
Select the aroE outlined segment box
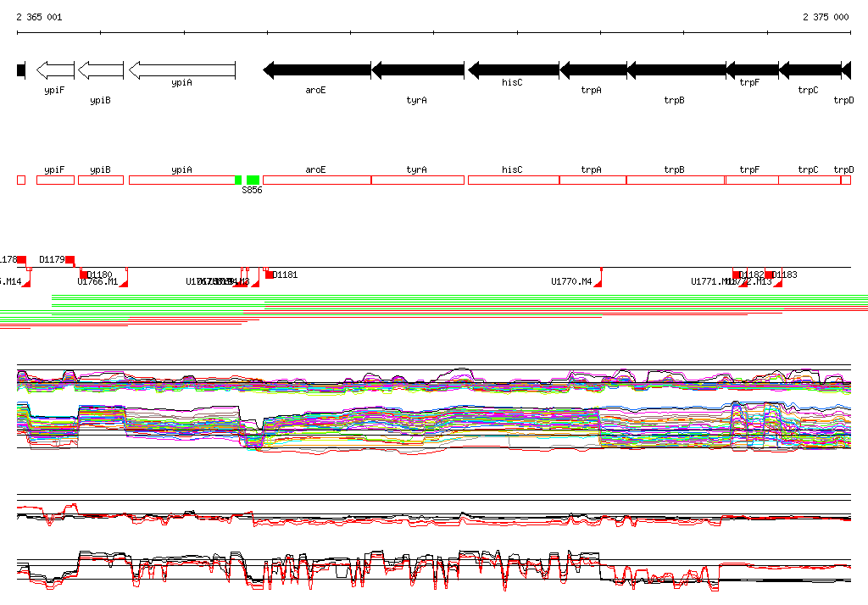(317, 180)
